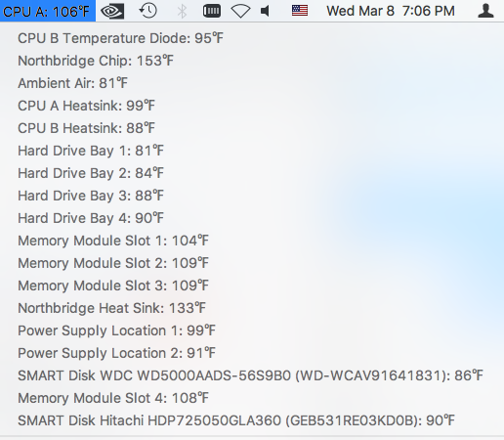Select Memory Module Slot 3: 109°F

[252, 286]
